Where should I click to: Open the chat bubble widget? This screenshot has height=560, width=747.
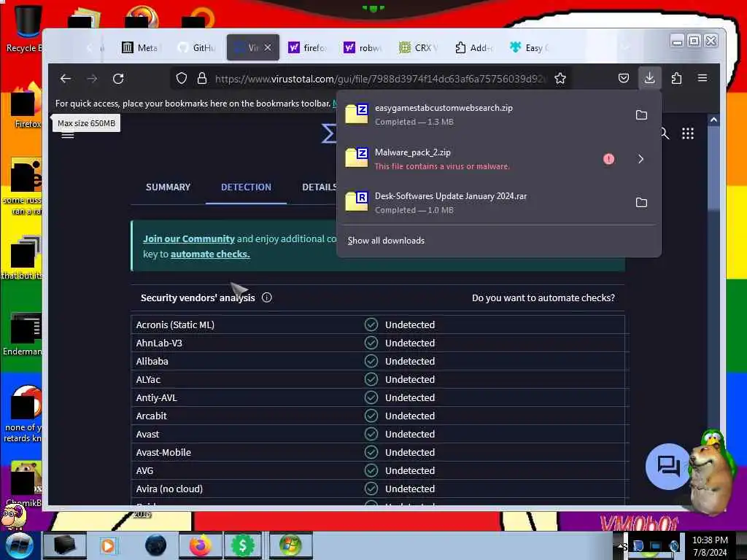coord(668,466)
